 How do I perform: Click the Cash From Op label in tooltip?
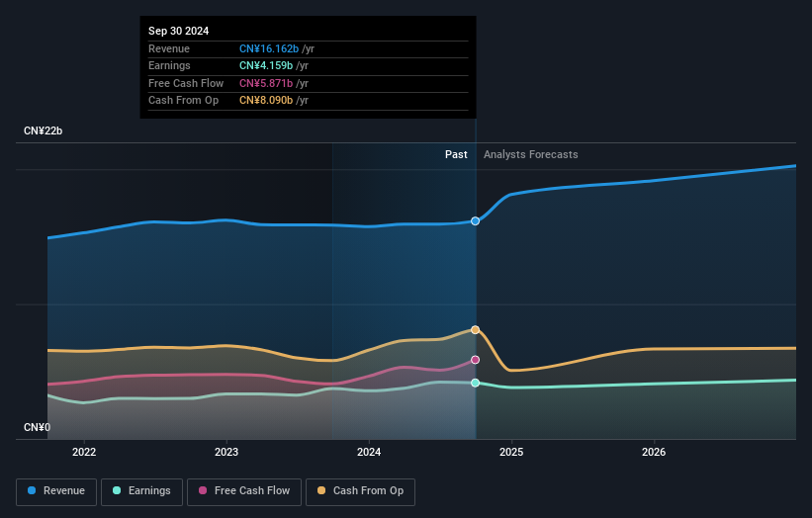(183, 101)
